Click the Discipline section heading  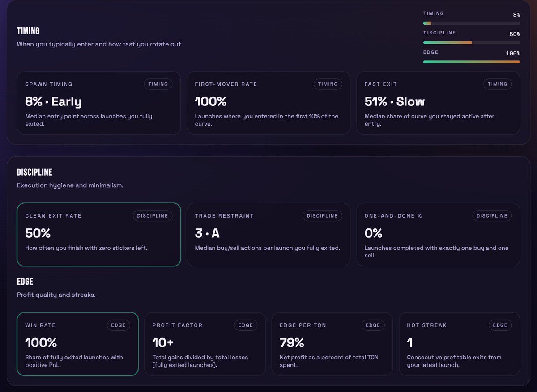pos(34,172)
